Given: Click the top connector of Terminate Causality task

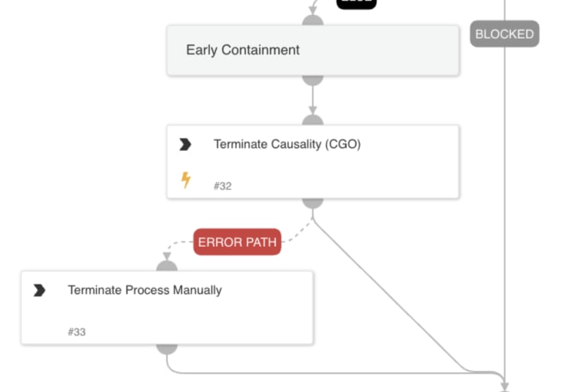Looking at the screenshot, I should [312, 120].
